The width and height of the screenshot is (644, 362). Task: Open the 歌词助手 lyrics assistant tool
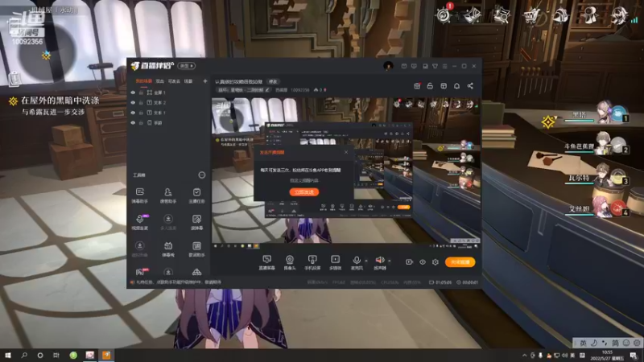[x=196, y=249]
